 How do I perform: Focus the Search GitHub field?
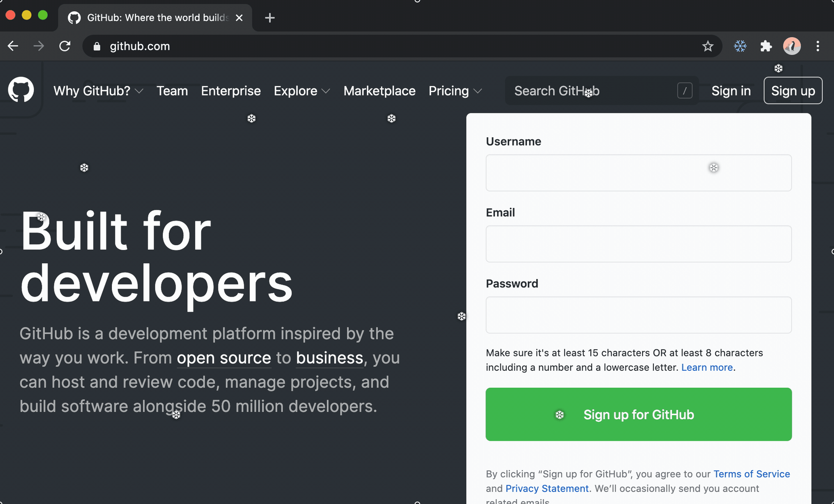pyautogui.click(x=601, y=91)
